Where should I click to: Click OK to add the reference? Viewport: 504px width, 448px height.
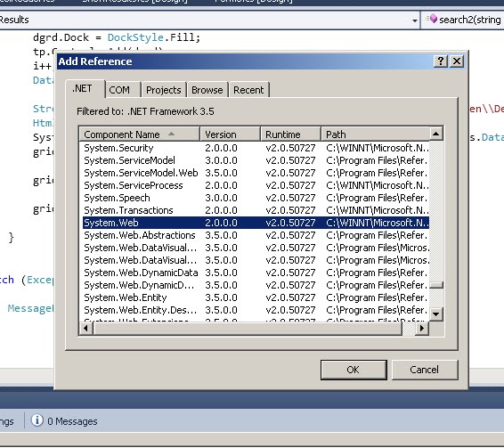pyautogui.click(x=354, y=370)
